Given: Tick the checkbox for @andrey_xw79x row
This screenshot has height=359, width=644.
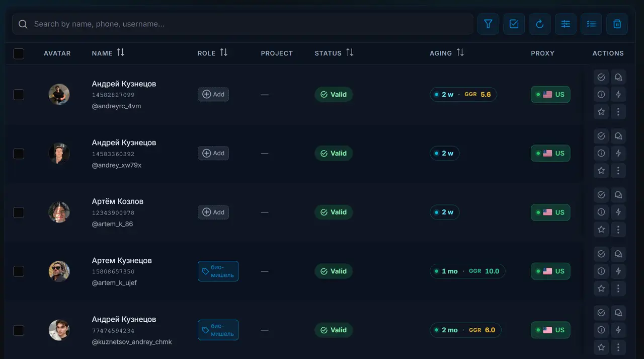Looking at the screenshot, I should point(19,154).
